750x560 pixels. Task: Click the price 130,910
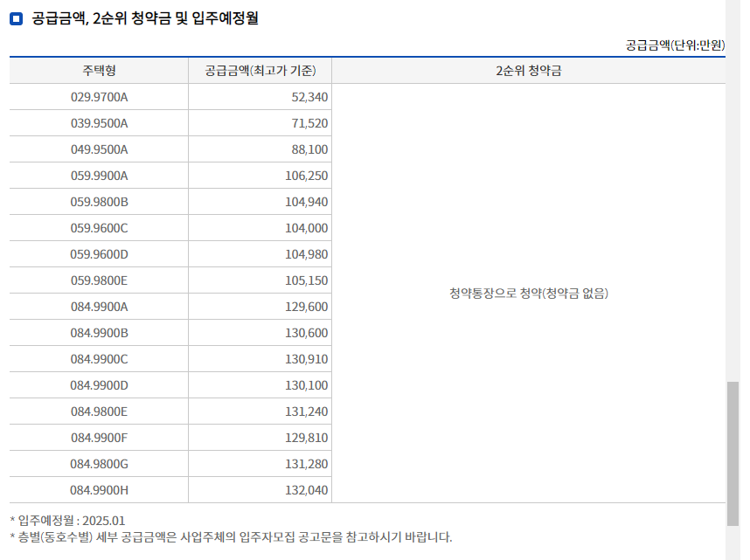pyautogui.click(x=307, y=359)
